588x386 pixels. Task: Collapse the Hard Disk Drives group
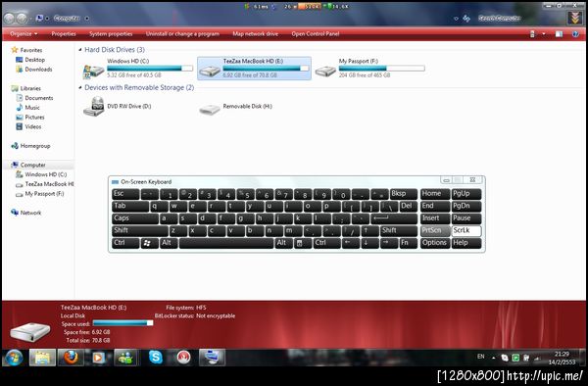pos(80,50)
